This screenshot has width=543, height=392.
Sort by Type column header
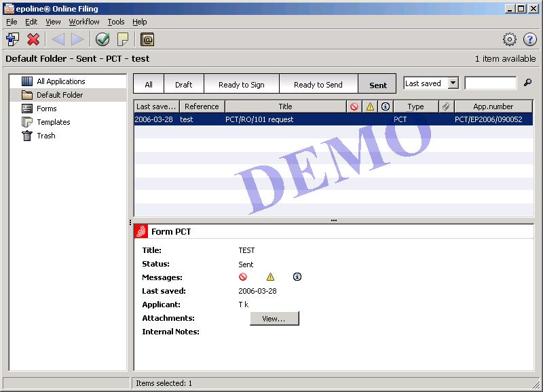click(x=416, y=106)
